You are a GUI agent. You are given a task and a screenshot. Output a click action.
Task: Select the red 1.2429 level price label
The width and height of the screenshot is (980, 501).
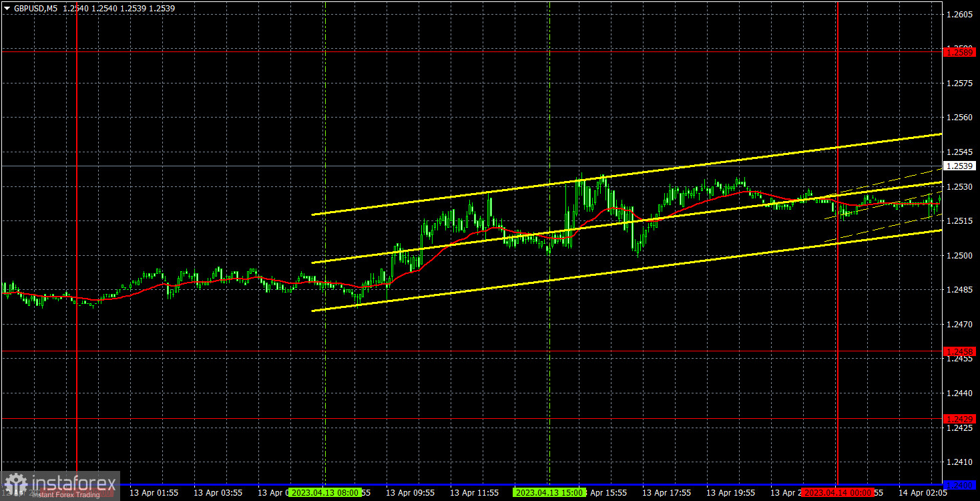(x=959, y=419)
